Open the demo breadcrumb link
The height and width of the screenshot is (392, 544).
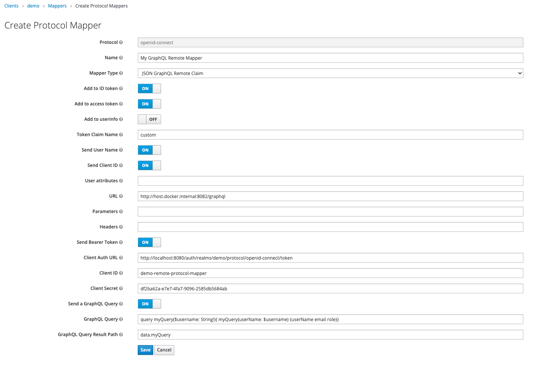[x=33, y=6]
